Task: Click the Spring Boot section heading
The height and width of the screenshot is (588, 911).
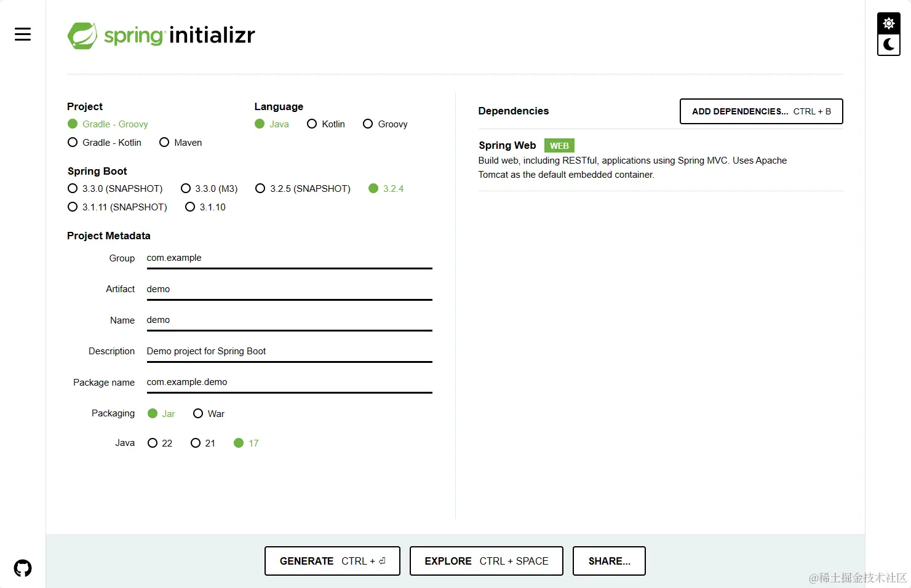Action: click(97, 172)
